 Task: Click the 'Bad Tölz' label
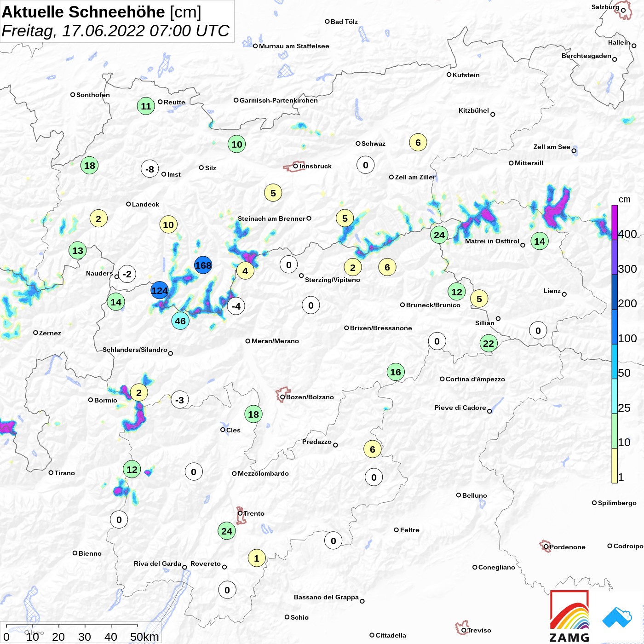344,22
